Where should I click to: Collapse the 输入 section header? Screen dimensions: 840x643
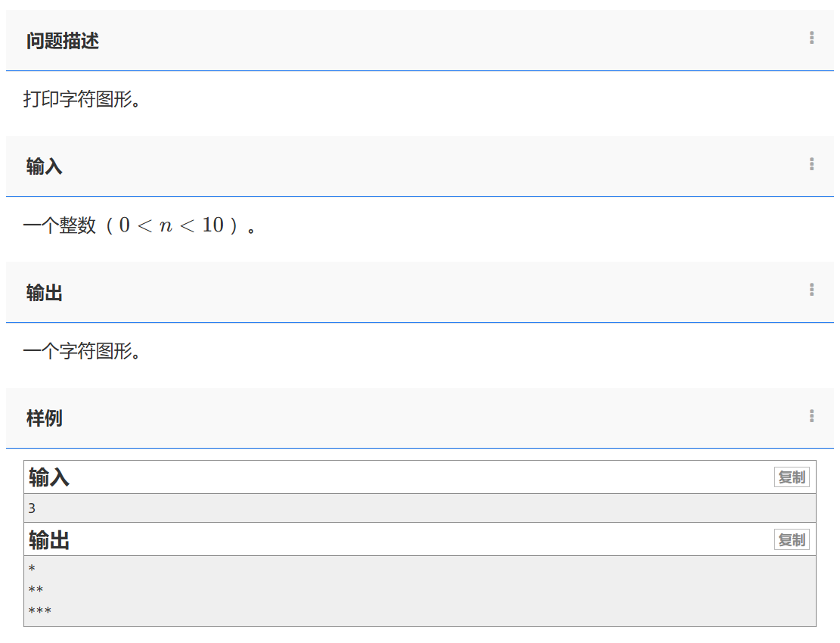click(45, 166)
